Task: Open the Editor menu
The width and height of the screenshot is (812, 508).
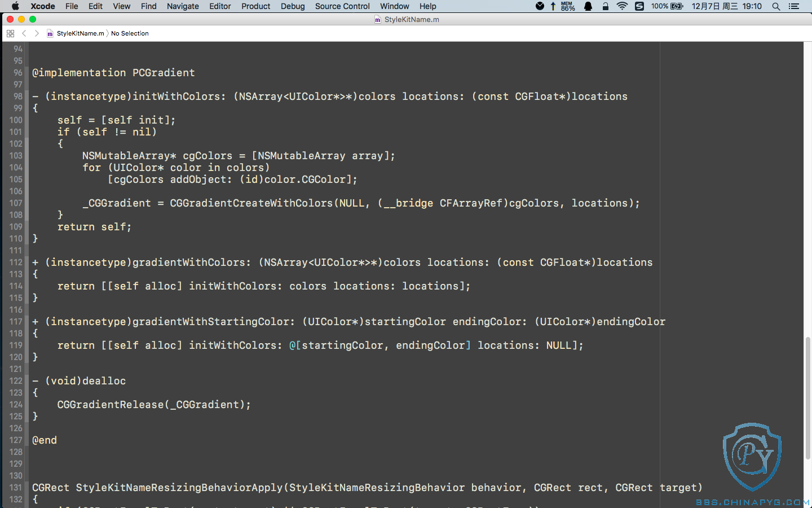Action: [220, 6]
